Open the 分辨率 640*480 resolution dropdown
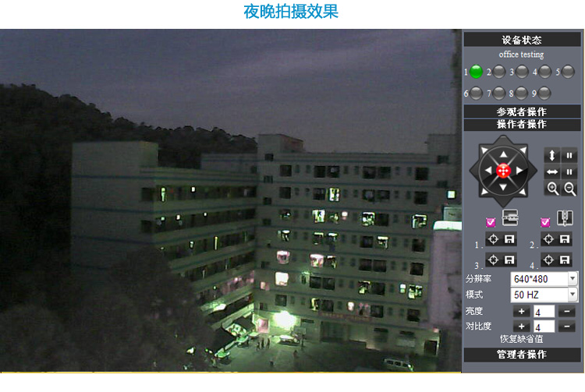Image resolution: width=585 pixels, height=392 pixels. coord(544,279)
